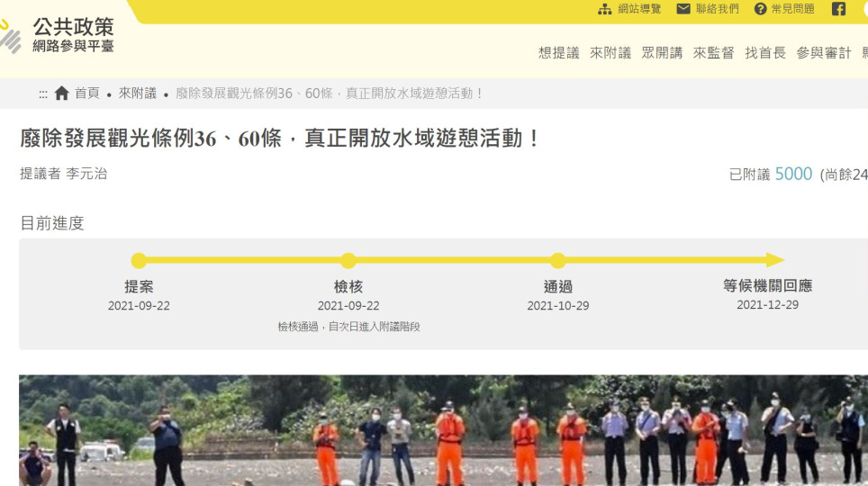Click 來附議 in the breadcrumb
868x486 pixels.
137,93
